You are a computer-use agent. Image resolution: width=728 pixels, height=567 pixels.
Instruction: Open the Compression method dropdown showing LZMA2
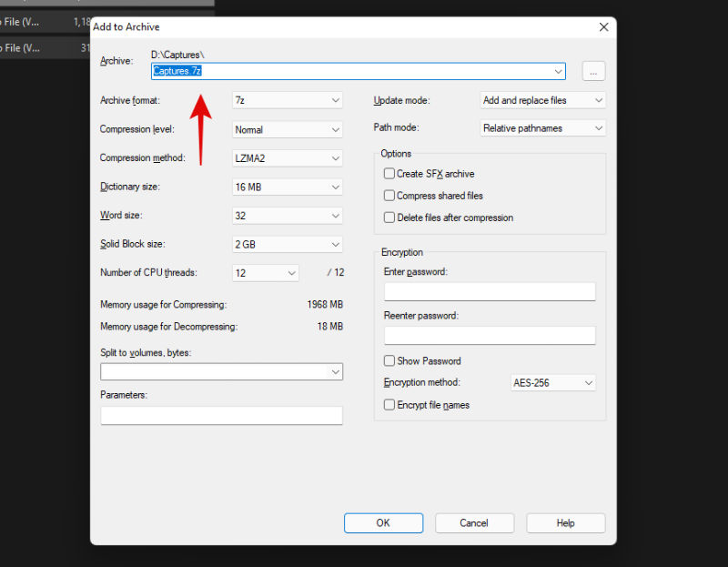tap(288, 158)
